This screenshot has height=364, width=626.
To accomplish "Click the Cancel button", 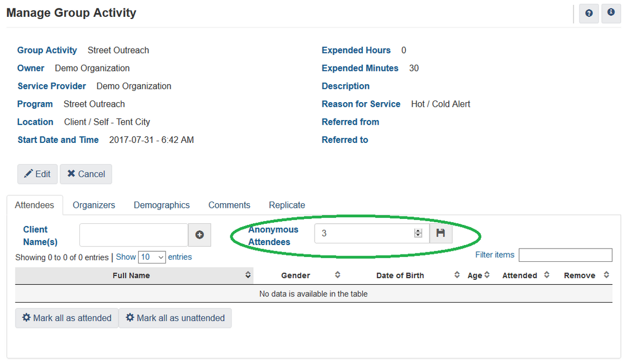I will (x=86, y=174).
